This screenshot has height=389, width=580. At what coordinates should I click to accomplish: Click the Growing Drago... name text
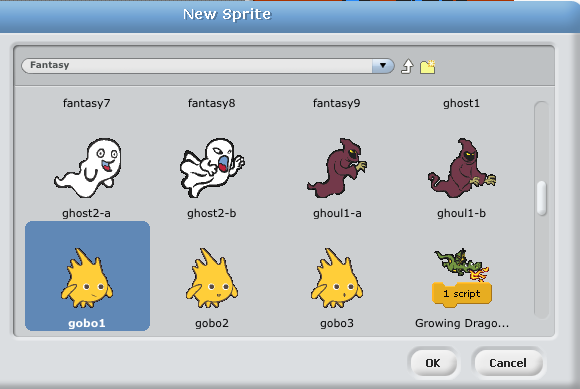coord(462,323)
